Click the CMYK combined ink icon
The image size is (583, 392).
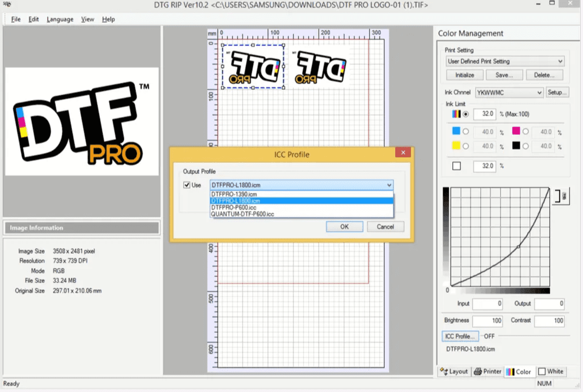pyautogui.click(x=456, y=114)
